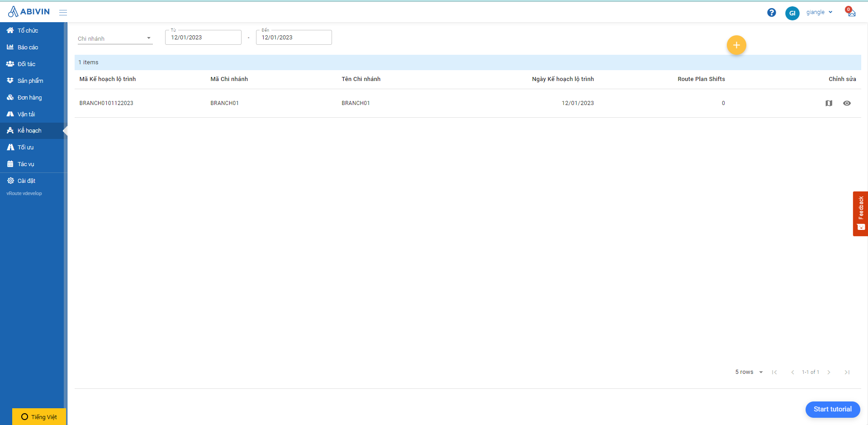Sort by Mã Chi nhánh column header
This screenshot has height=425, width=868.
click(229, 79)
